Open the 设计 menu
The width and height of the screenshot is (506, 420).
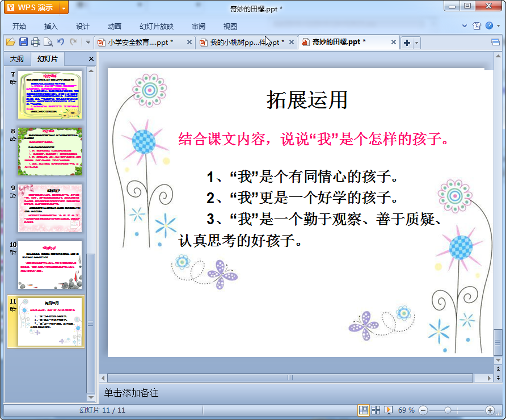pyautogui.click(x=83, y=27)
